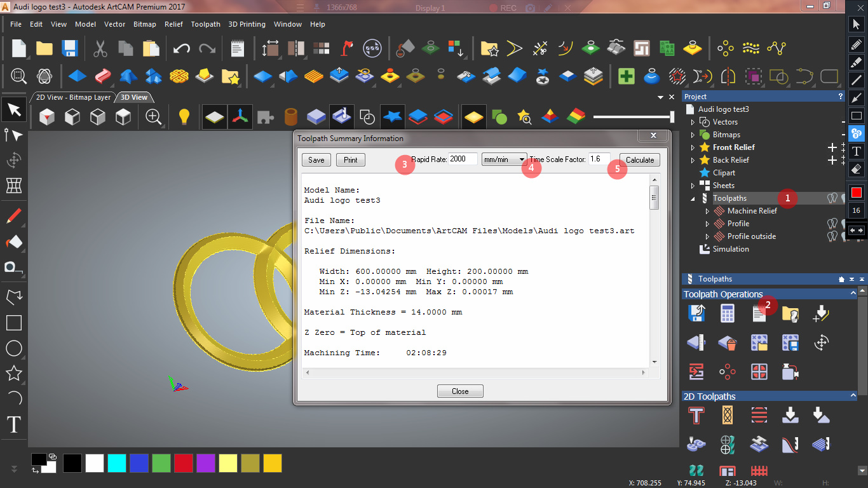The image size is (868, 488).
Task: Click the Calculate button
Action: [640, 159]
